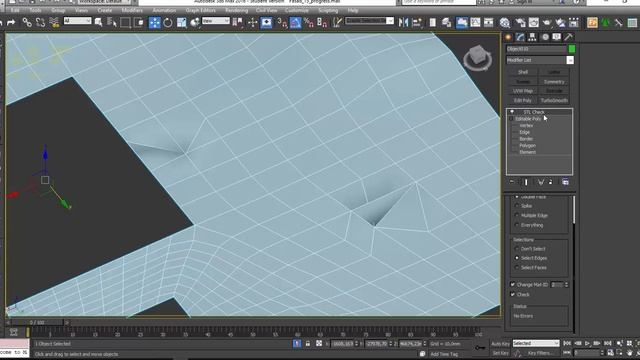Toggle the Window/Crossing selection icon
The width and height of the screenshot is (640, 360).
[139, 22]
